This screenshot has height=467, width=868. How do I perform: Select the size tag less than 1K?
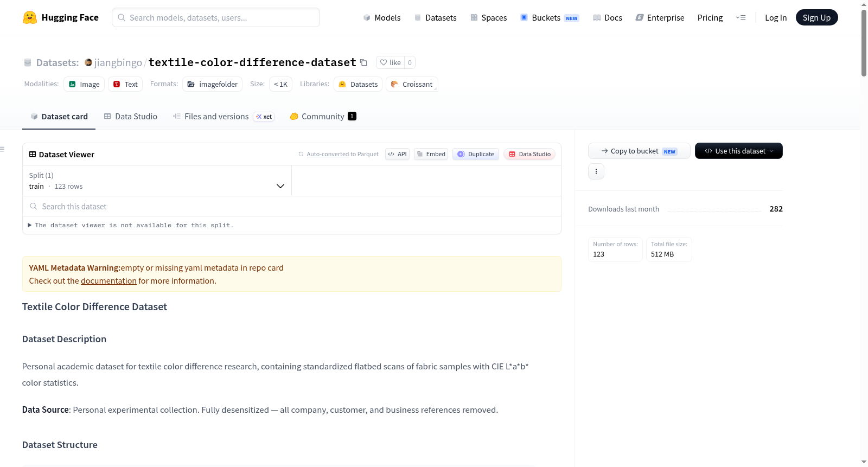(280, 84)
